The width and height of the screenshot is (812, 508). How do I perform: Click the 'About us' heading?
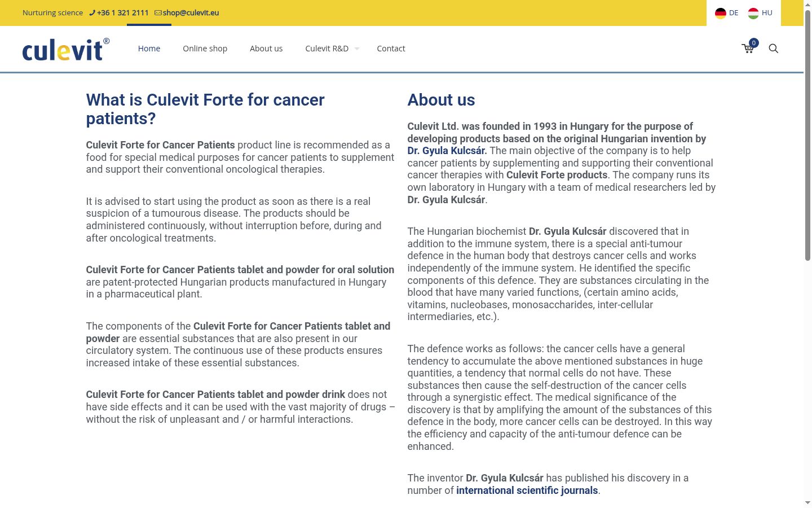click(441, 100)
